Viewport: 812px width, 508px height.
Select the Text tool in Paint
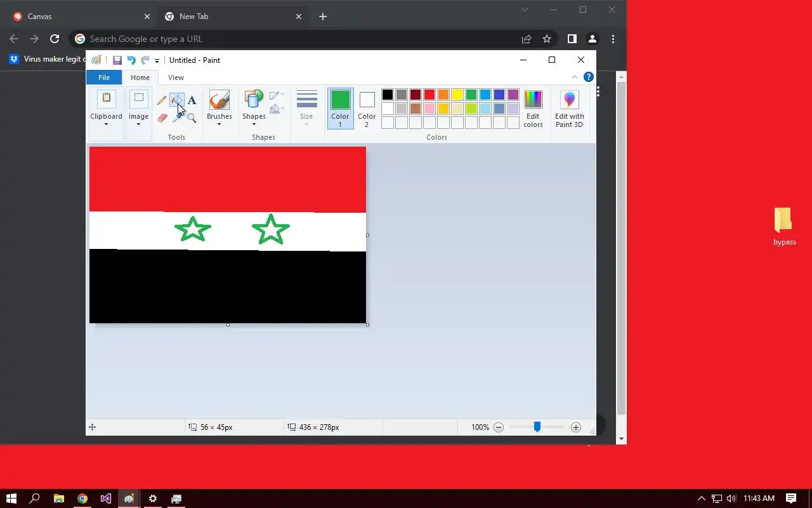192,100
